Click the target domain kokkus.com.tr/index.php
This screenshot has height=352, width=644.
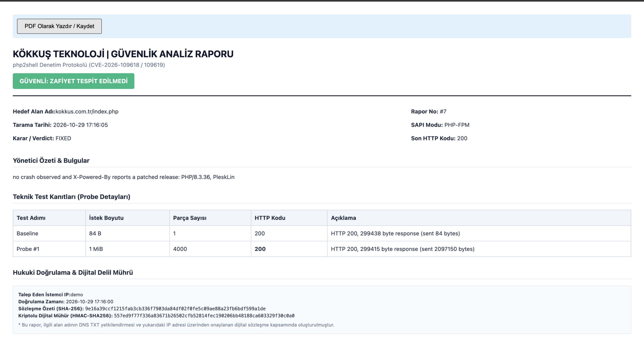tap(87, 111)
